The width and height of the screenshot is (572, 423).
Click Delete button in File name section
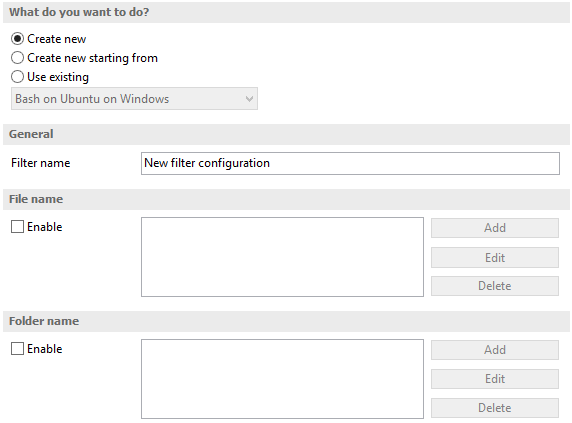495,286
